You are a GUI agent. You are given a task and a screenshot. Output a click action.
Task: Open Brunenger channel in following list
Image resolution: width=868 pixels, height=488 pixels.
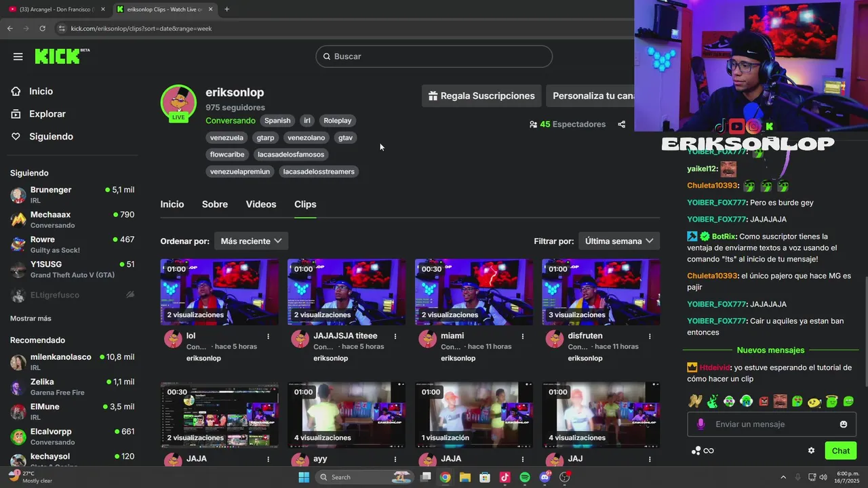click(x=72, y=195)
